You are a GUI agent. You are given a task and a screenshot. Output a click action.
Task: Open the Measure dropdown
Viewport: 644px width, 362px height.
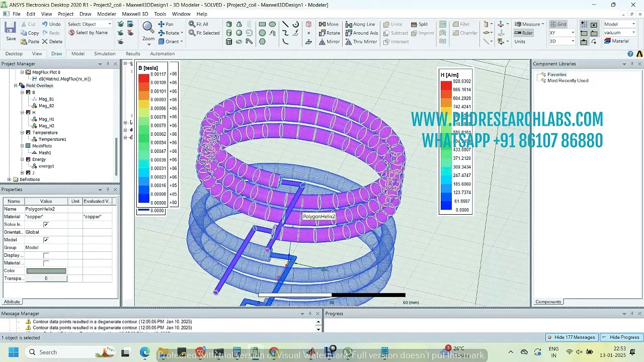[543, 24]
